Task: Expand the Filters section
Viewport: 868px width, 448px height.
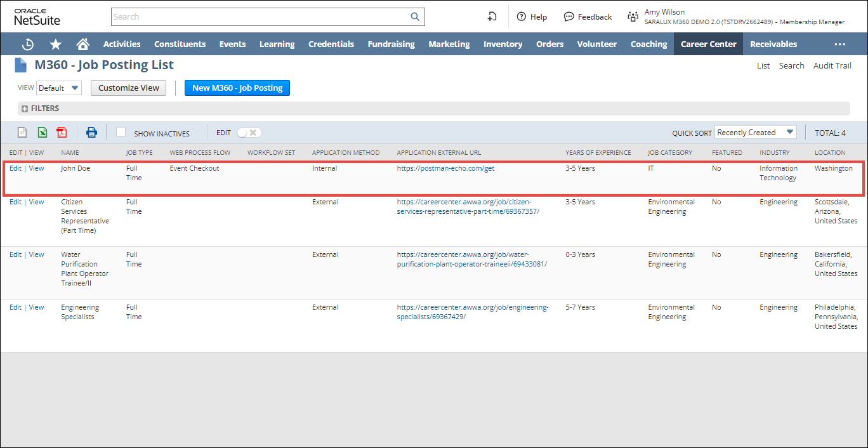Action: click(x=25, y=109)
